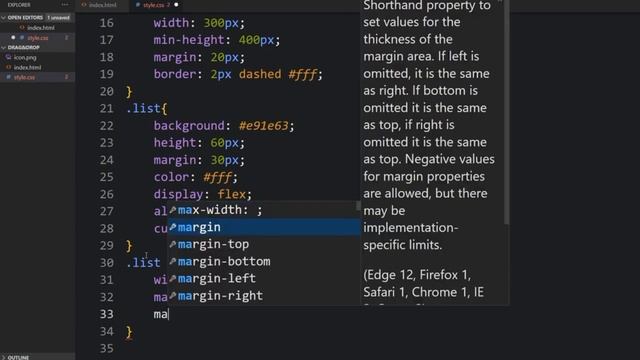Expand the Outline section
The width and height of the screenshot is (640, 360).
[x=4, y=357]
